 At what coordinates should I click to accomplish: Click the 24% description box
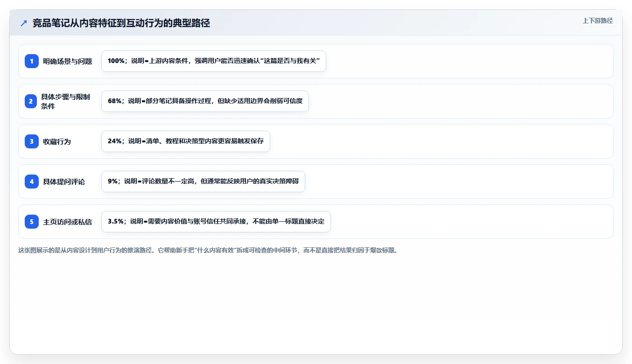point(186,141)
